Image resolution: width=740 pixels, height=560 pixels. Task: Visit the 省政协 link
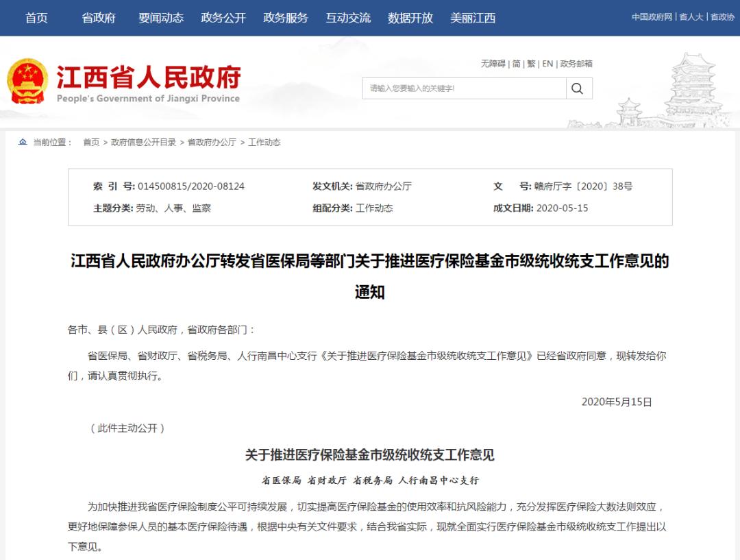tap(722, 17)
